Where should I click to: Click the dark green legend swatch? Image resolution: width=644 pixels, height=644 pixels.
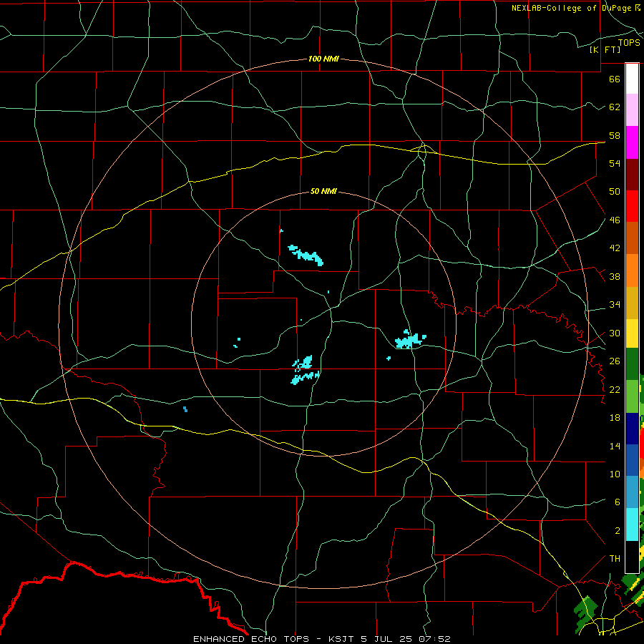pos(632,364)
